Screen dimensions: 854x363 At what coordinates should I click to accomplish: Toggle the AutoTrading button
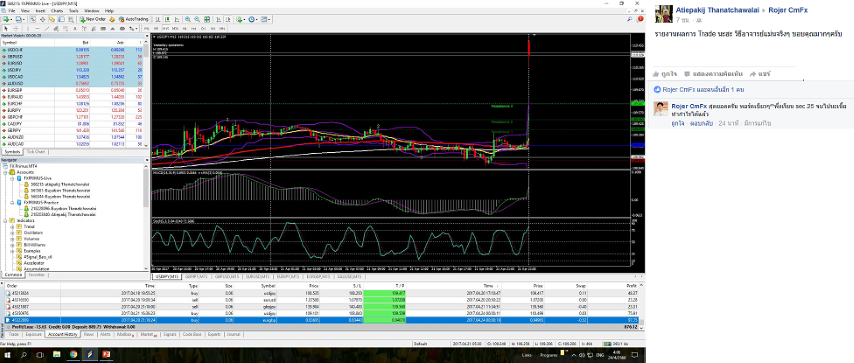point(133,19)
